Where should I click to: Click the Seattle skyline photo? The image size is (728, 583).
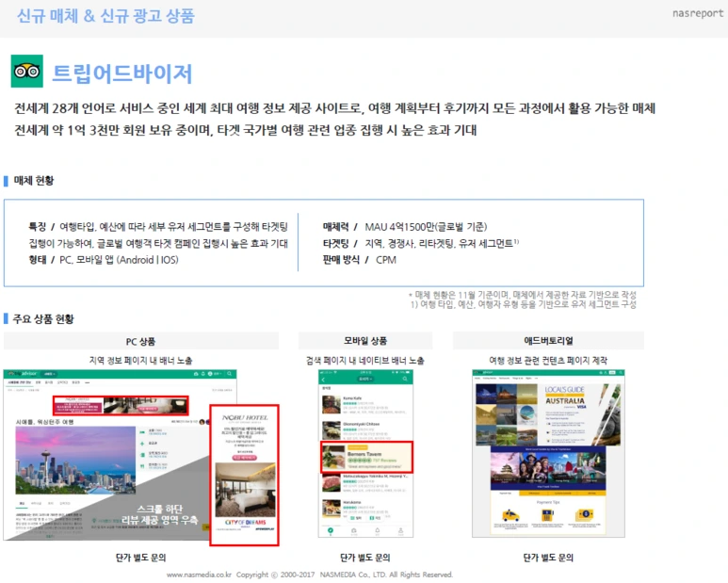pos(75,460)
